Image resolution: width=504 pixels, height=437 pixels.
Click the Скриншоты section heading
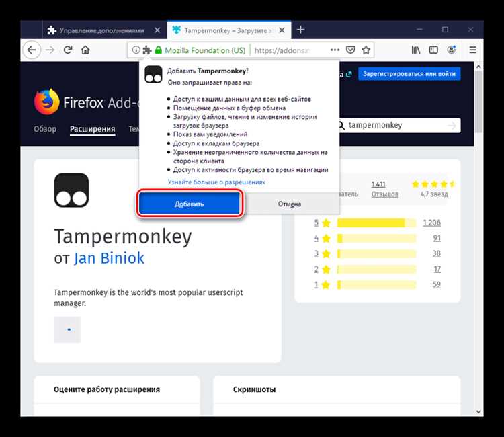254,389
